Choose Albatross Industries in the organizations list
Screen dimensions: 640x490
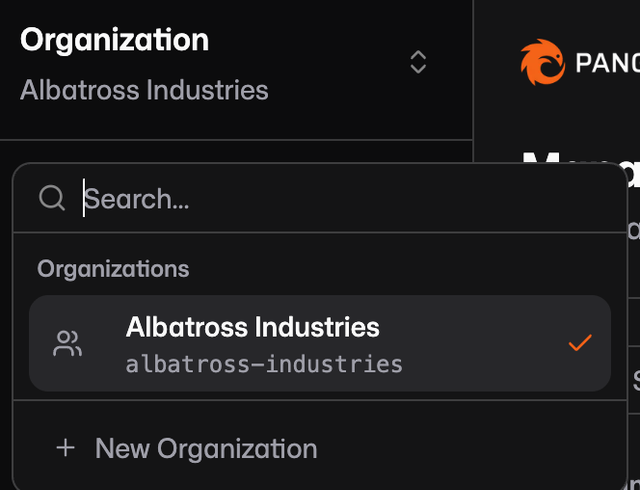(320, 343)
